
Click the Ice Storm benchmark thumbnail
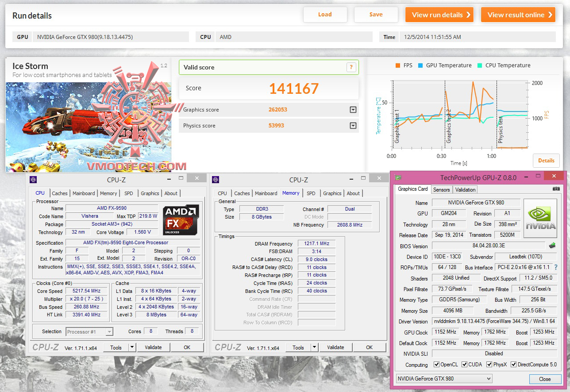pyautogui.click(x=89, y=127)
